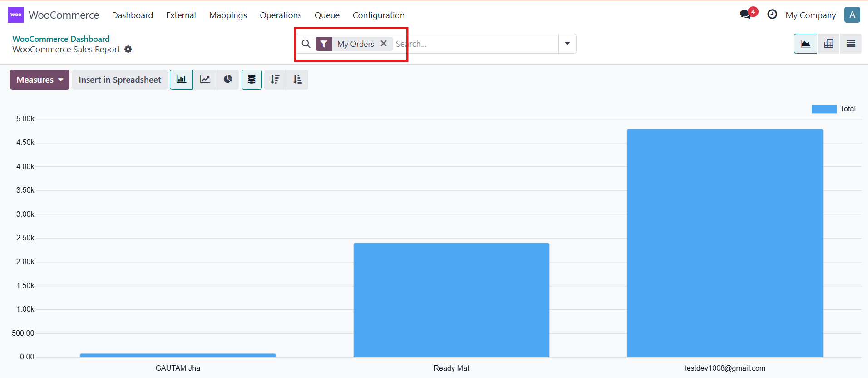Image resolution: width=868 pixels, height=378 pixels.
Task: Click the Total legend color swatch
Action: click(x=824, y=109)
